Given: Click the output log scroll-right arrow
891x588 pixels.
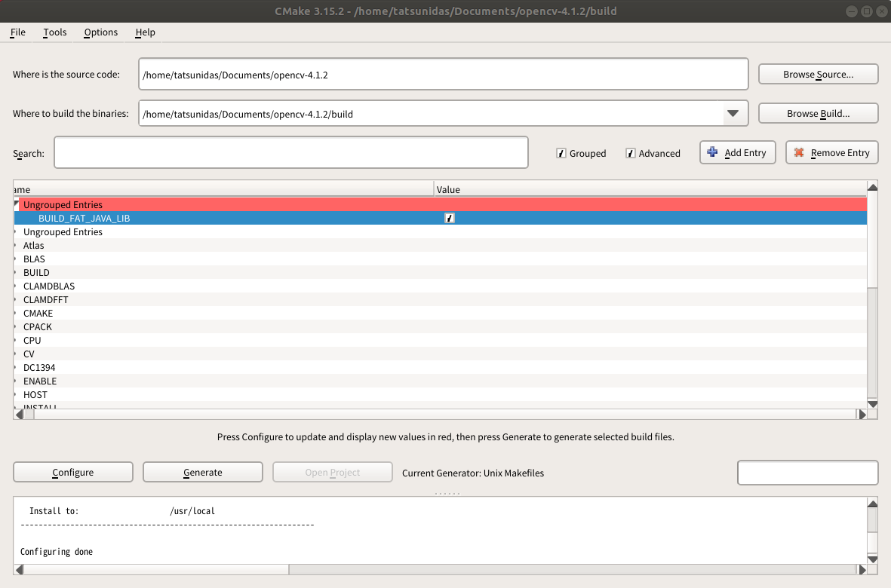Looking at the screenshot, I should pyautogui.click(x=862, y=569).
